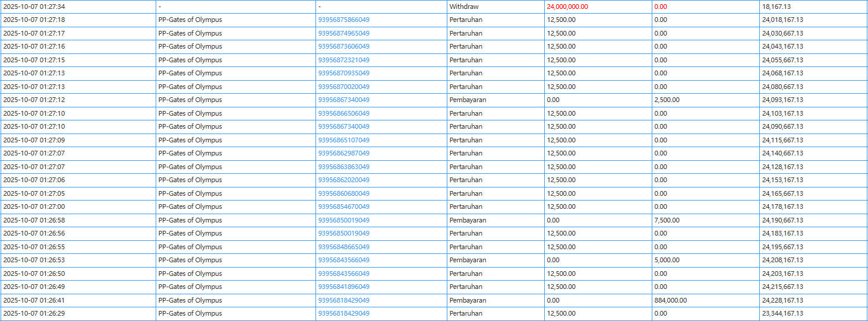Click the red 24,000,000.00 withdraw amount
Image resolution: width=868 pixels, height=321 pixels.
pyautogui.click(x=567, y=7)
